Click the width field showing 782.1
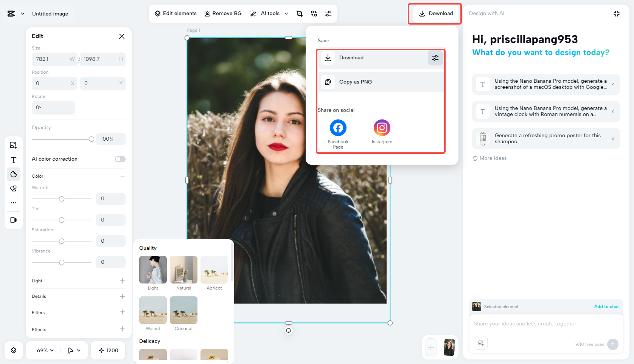This screenshot has height=364, width=634. (54, 59)
